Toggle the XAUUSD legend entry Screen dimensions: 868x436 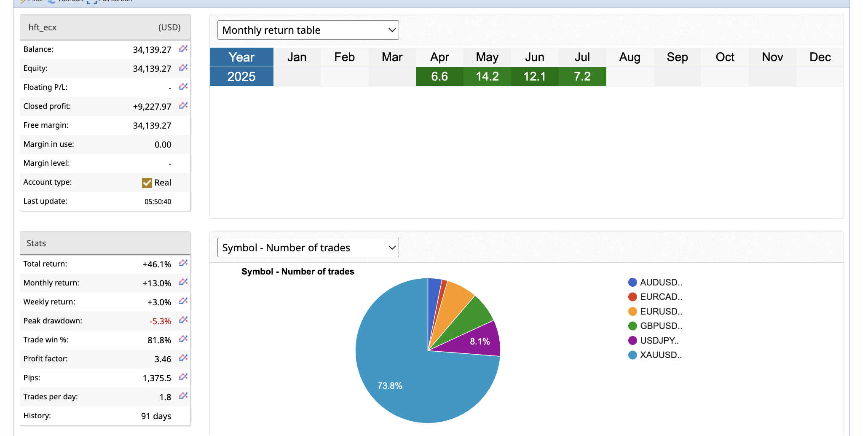(x=660, y=355)
